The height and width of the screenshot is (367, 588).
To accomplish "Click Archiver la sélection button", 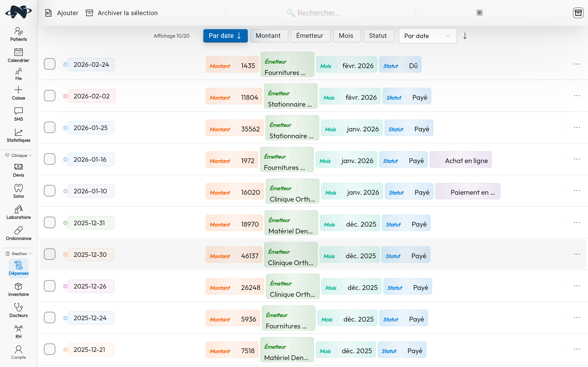I will coord(122,13).
